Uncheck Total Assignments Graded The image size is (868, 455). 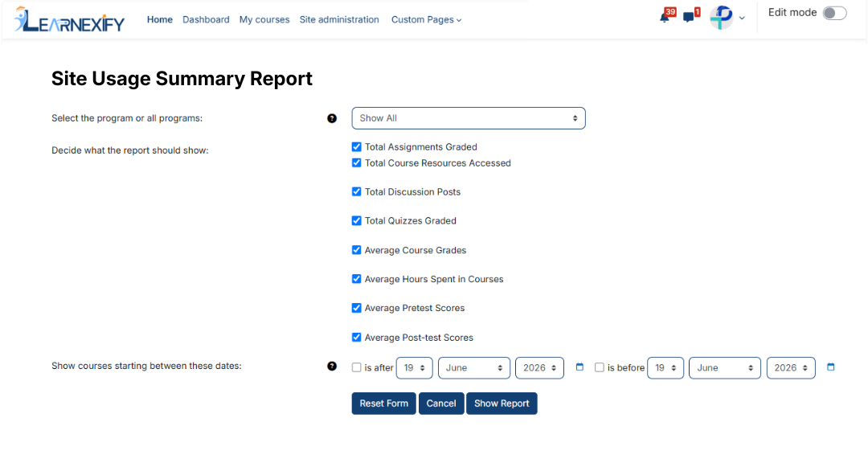(357, 146)
